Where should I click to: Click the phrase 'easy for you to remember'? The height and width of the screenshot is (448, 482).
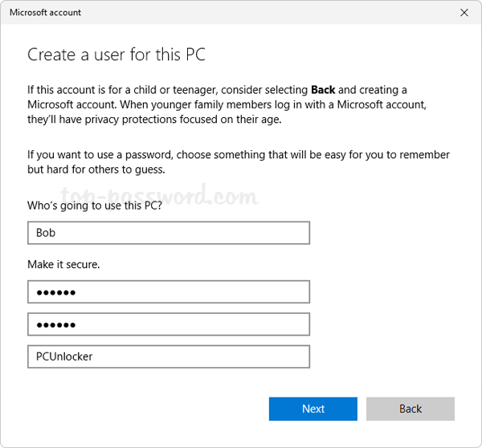[x=384, y=154]
